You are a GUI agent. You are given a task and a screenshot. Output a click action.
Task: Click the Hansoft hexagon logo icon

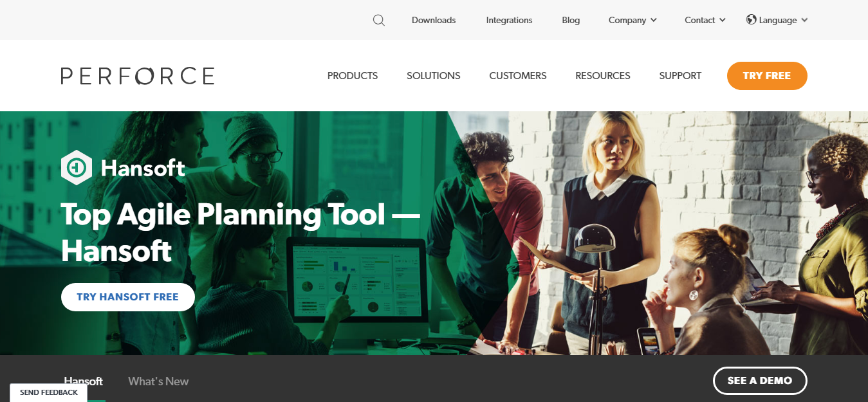[77, 168]
